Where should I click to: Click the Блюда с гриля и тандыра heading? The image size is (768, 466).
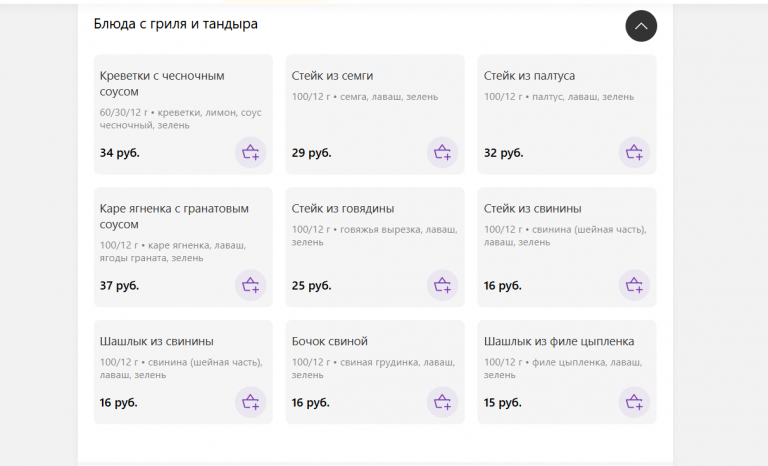click(175, 24)
